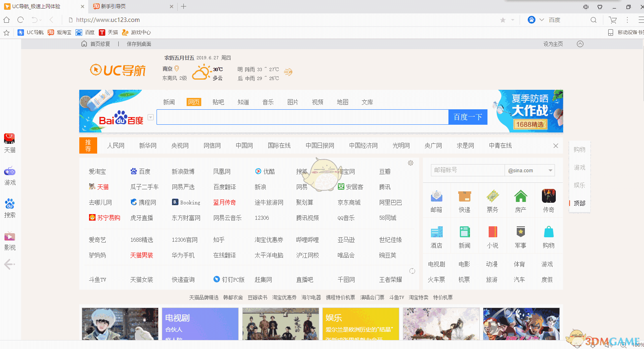
Task: Change city with location pin near 南京
Action: click(x=177, y=69)
